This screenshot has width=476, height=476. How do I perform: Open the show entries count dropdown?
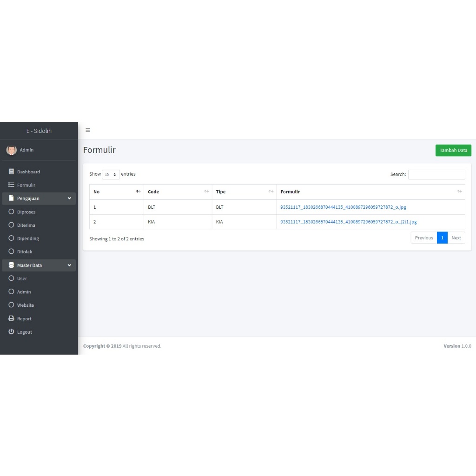(x=111, y=175)
